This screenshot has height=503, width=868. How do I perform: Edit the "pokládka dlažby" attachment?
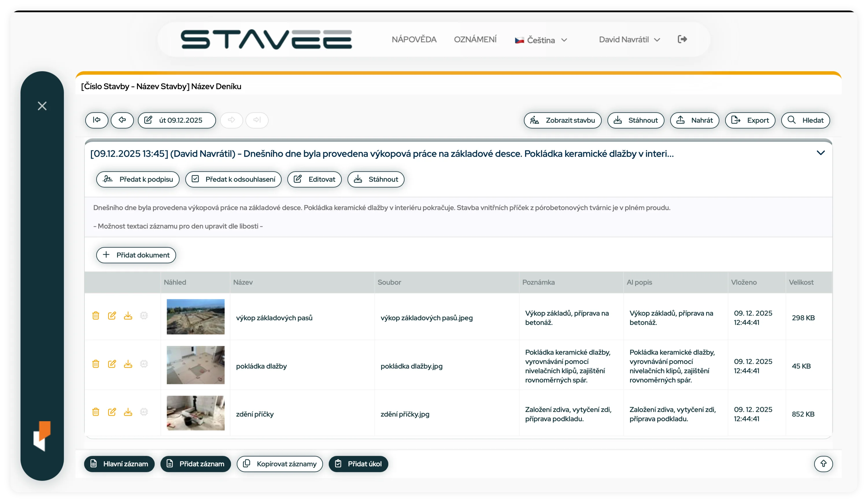click(112, 364)
